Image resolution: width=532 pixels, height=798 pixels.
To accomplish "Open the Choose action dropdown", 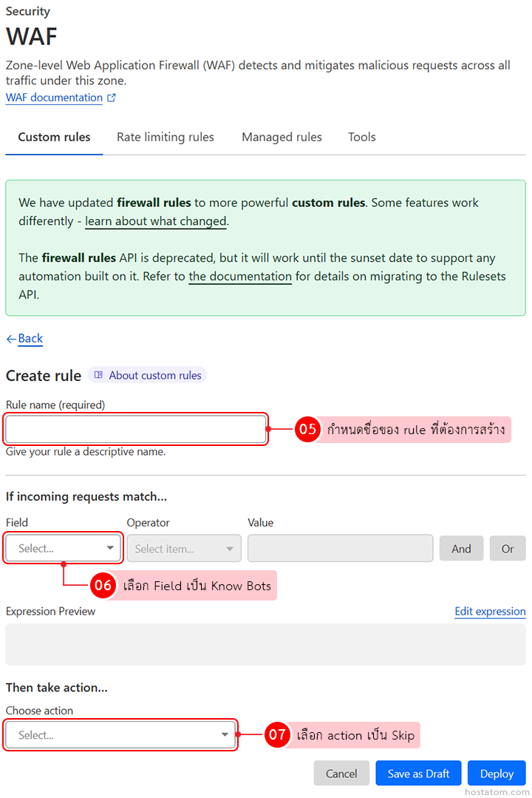I will coord(120,735).
